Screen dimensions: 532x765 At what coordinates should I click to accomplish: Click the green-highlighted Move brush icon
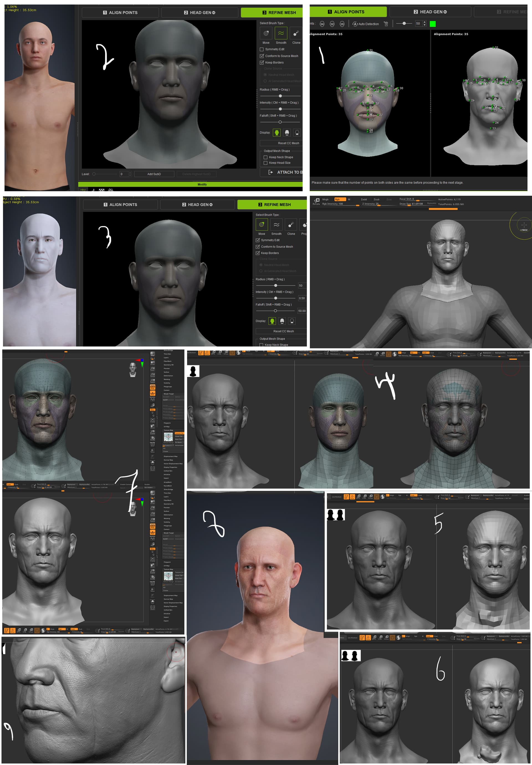click(x=262, y=225)
